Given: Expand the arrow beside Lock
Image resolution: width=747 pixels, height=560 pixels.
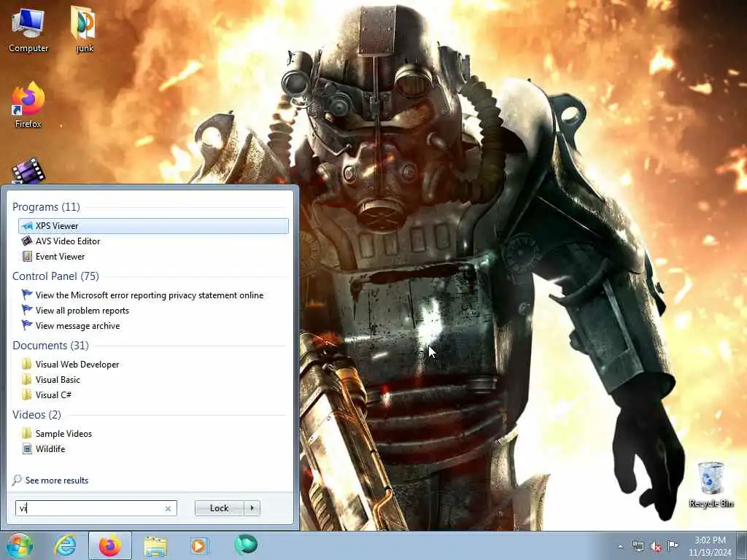Looking at the screenshot, I should tap(252, 508).
